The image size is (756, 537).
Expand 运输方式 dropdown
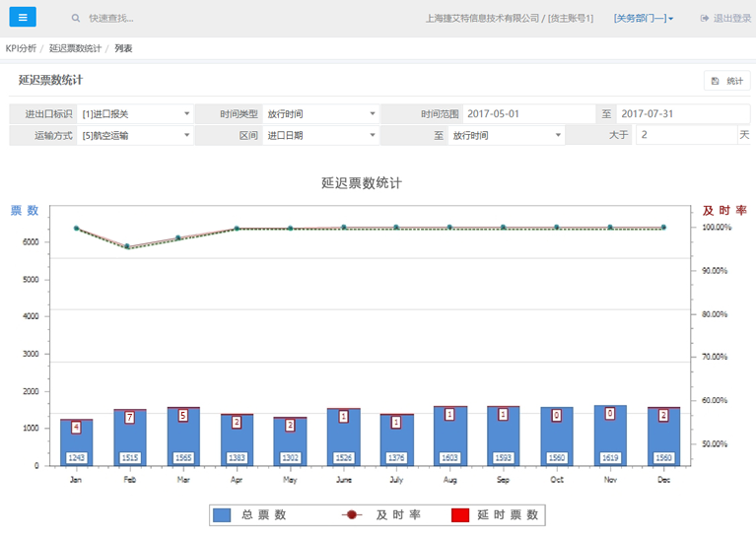(135, 135)
